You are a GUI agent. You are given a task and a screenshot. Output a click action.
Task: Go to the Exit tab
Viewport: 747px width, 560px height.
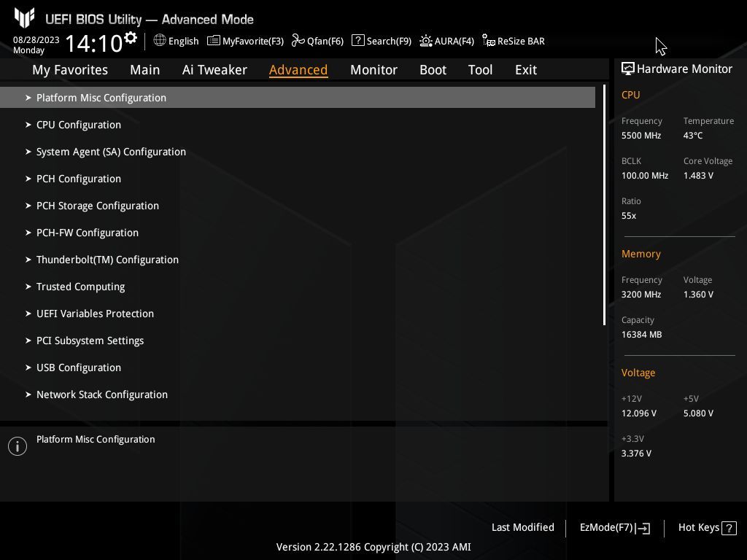pos(526,70)
